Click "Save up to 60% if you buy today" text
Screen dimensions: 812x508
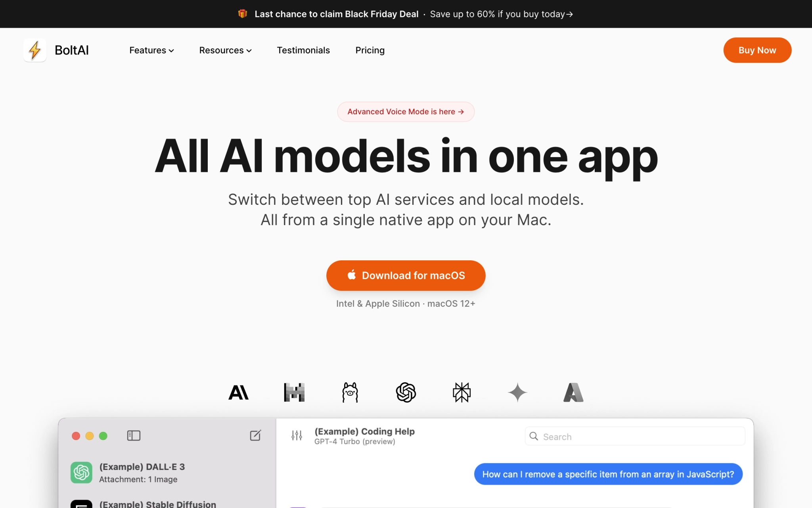[497, 14]
